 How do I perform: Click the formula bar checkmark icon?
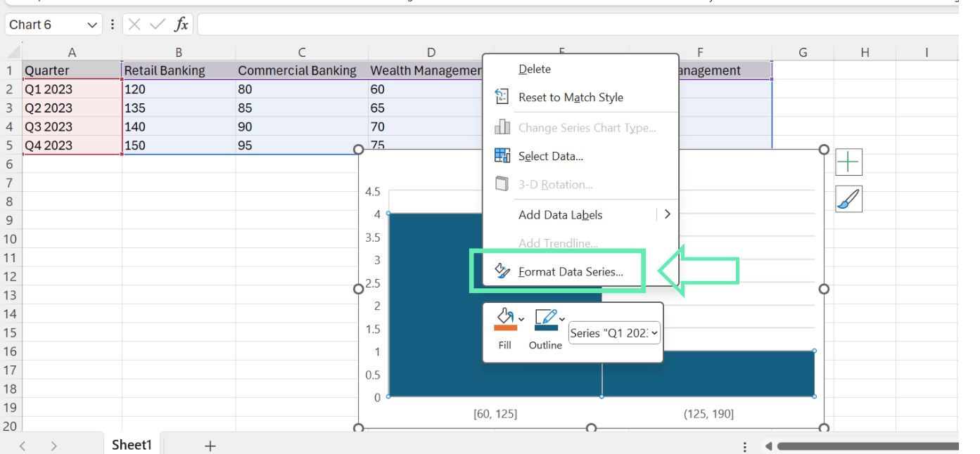click(158, 25)
